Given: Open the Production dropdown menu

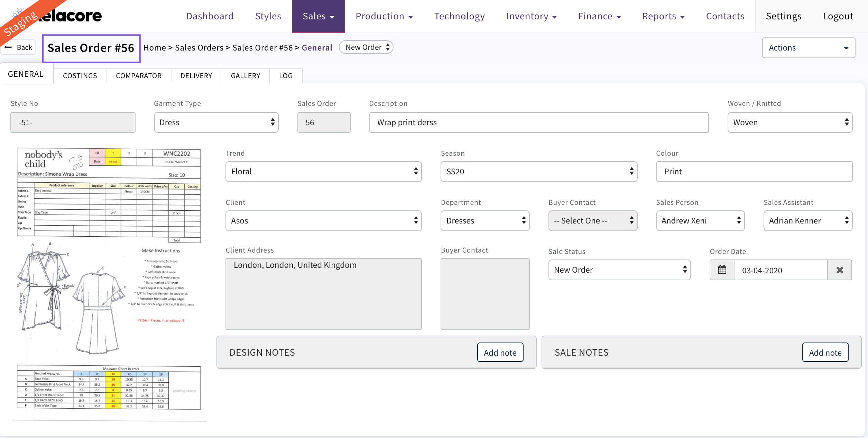Looking at the screenshot, I should coord(384,16).
